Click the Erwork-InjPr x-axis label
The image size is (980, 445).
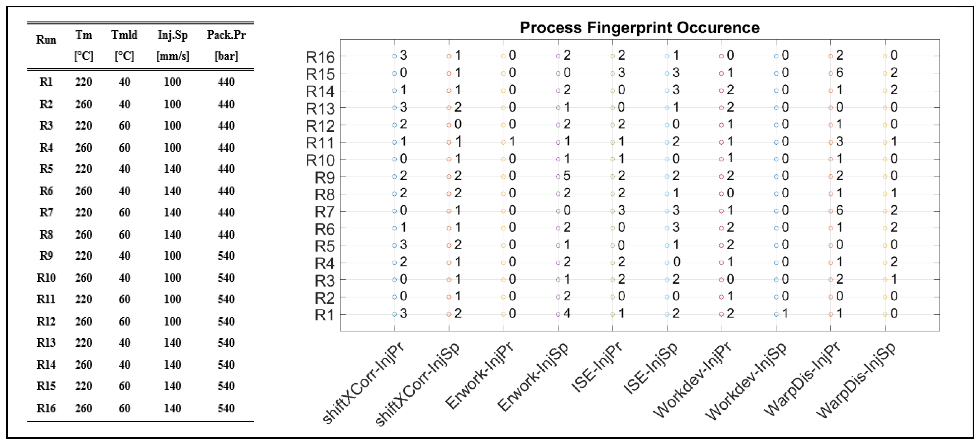[479, 375]
